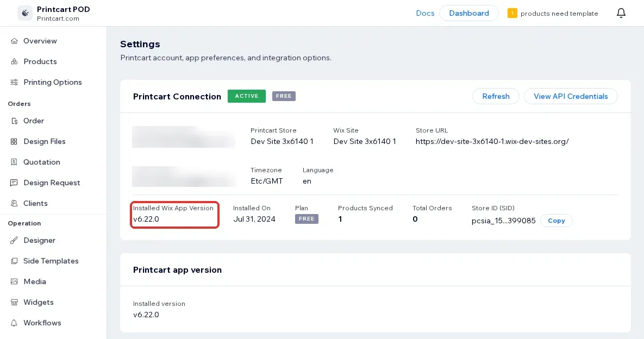Open notifications bell in header
Image resolution: width=644 pixels, height=339 pixels.
[x=621, y=13]
